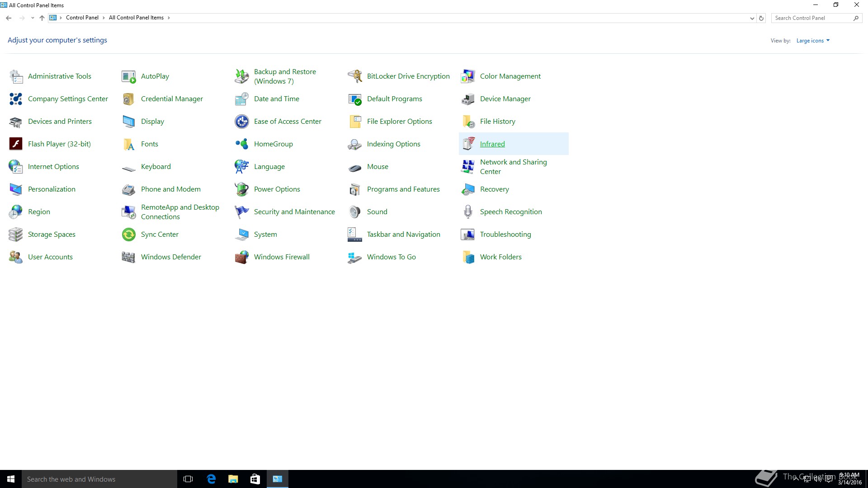Open Task View on the taskbar

(188, 479)
